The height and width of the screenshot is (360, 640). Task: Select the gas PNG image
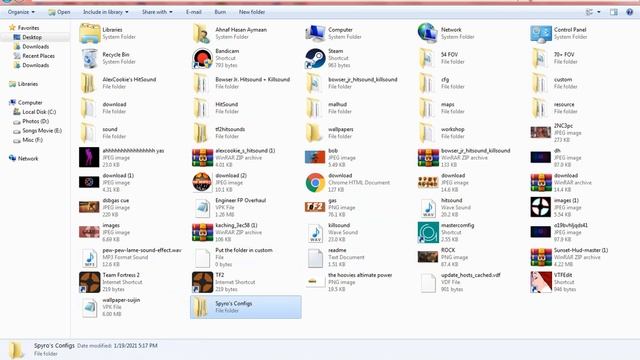(x=330, y=207)
